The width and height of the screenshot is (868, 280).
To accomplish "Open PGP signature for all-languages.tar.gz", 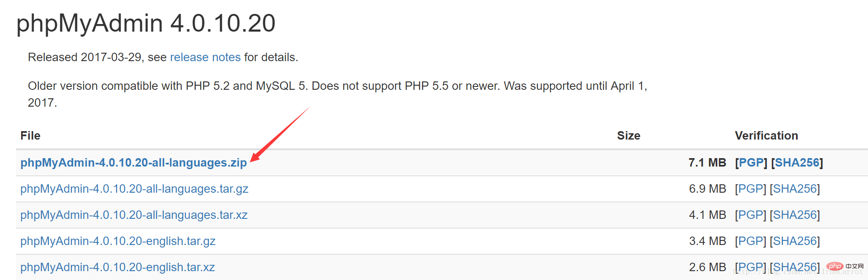I will tap(750, 188).
